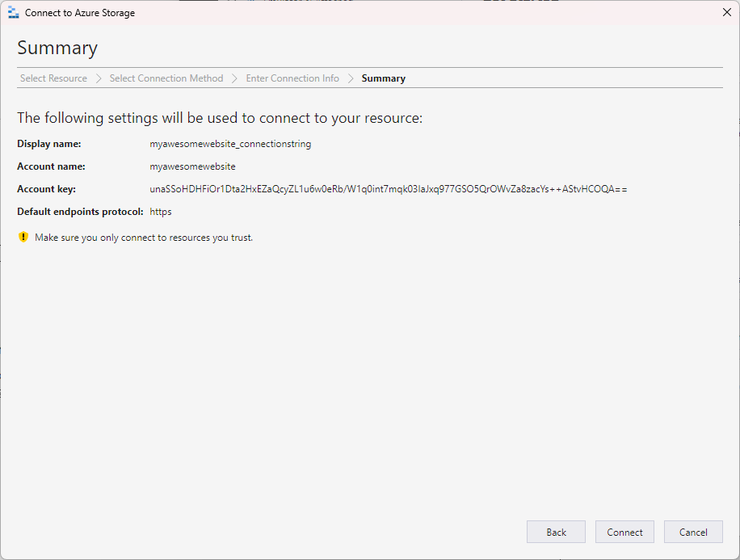Go to the Select Connection Method step
This screenshot has width=740, height=560.
pyautogui.click(x=166, y=78)
